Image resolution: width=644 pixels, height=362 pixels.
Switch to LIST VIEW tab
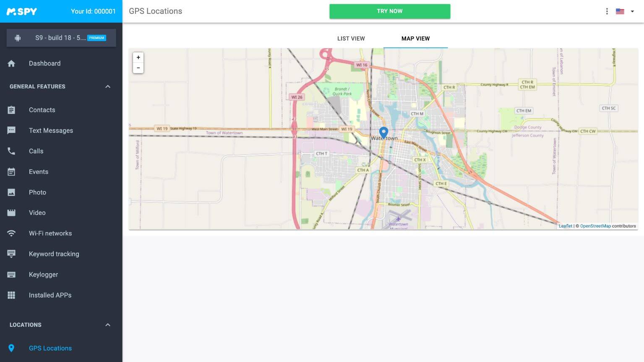(x=351, y=39)
